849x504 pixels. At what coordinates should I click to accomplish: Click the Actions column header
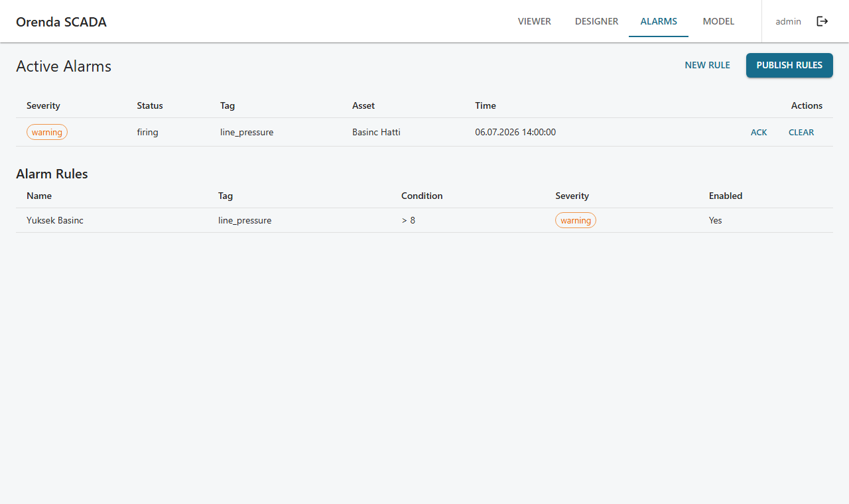click(x=807, y=105)
